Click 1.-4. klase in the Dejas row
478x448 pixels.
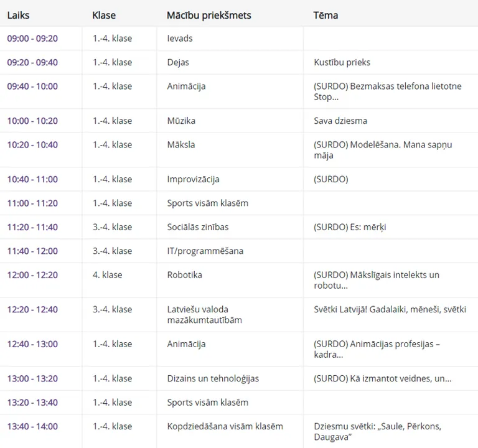click(x=113, y=62)
